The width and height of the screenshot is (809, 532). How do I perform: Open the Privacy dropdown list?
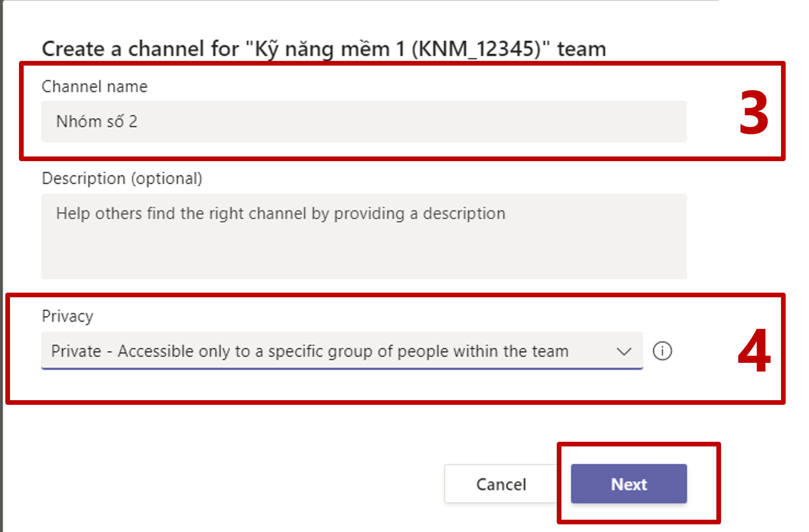pos(342,351)
